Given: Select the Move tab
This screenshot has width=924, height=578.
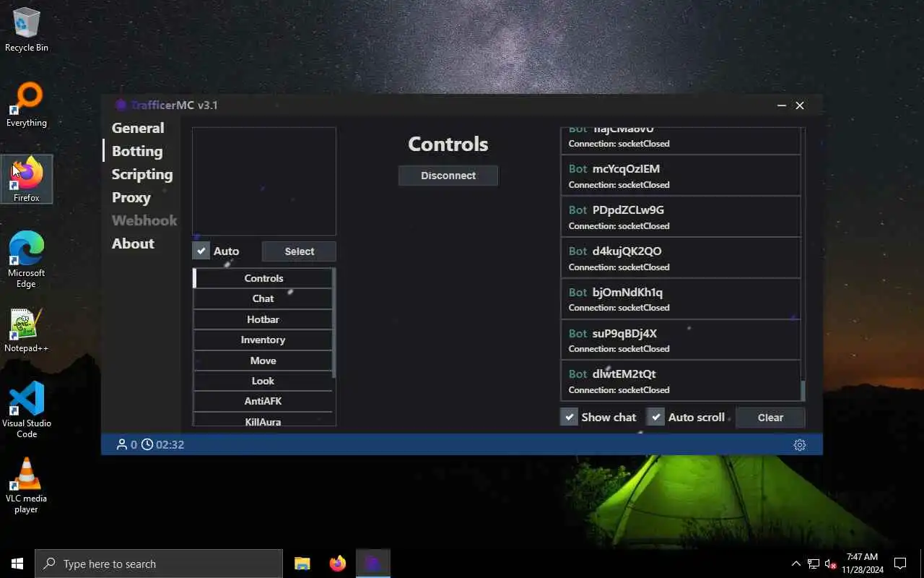Looking at the screenshot, I should pyautogui.click(x=263, y=361).
